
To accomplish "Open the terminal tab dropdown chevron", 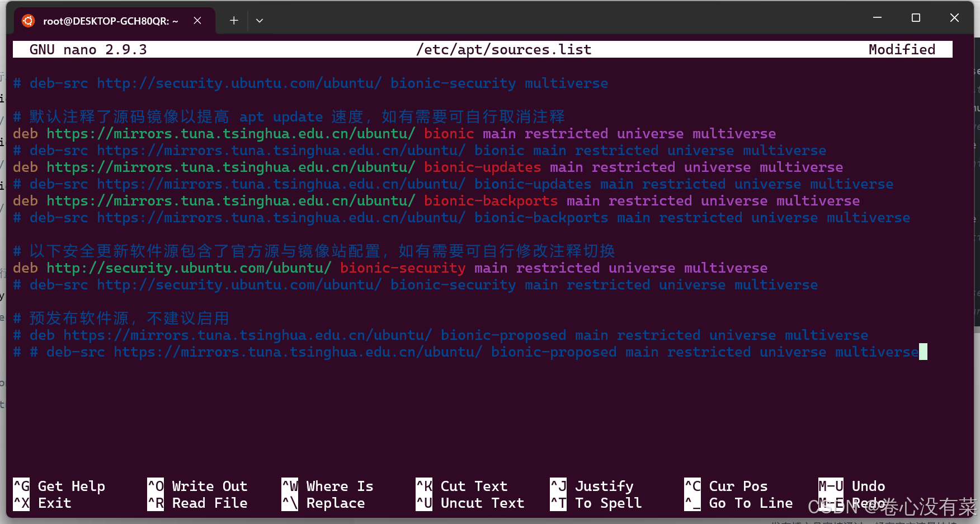I will (x=259, y=20).
